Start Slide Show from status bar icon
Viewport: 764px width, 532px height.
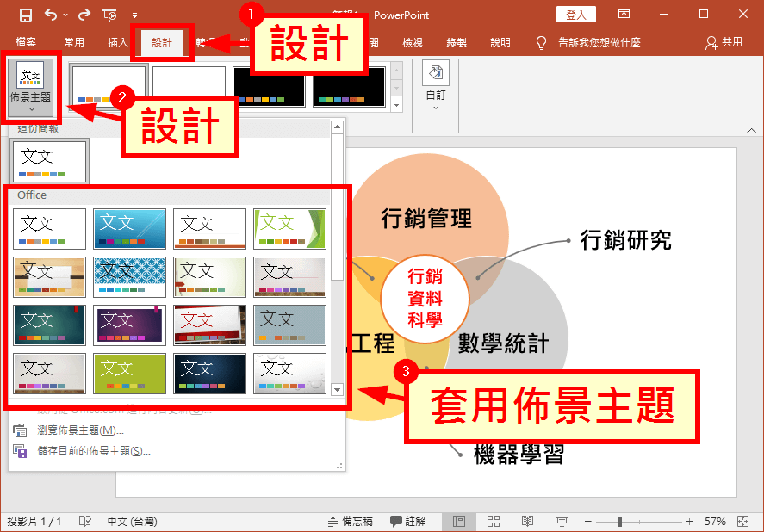(562, 522)
